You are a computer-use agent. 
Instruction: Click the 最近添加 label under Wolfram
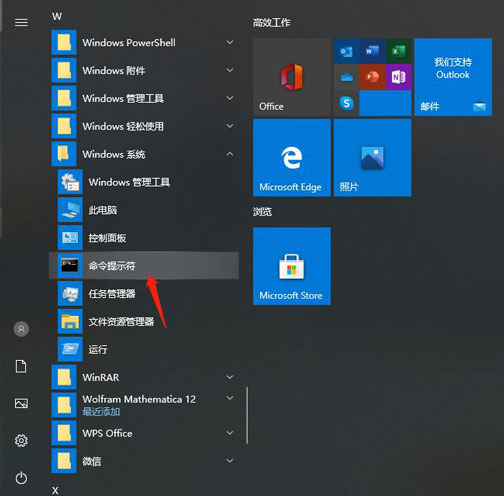101,412
